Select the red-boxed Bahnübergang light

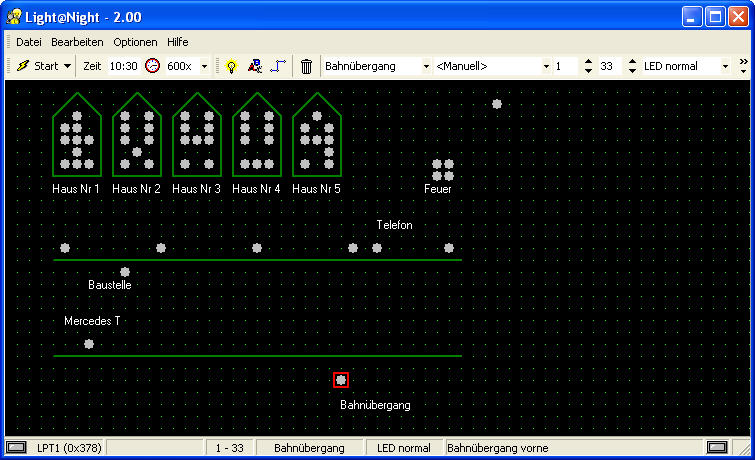(x=341, y=380)
